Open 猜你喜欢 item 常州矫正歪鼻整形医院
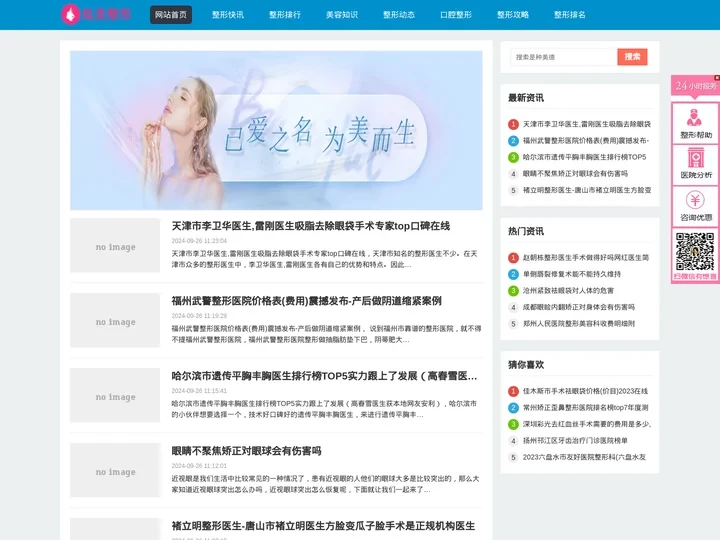720x540 pixels. [x=586, y=408]
